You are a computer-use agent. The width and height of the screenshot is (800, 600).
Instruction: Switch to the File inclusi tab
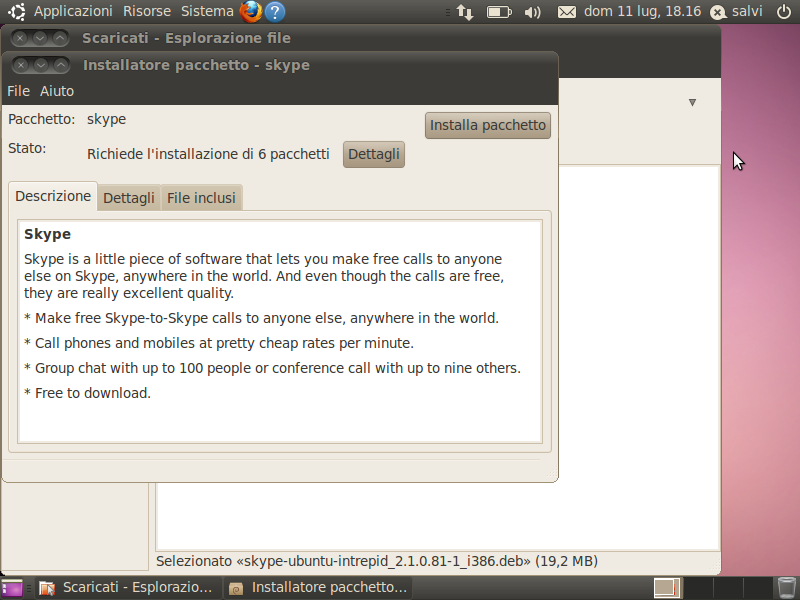[202, 197]
